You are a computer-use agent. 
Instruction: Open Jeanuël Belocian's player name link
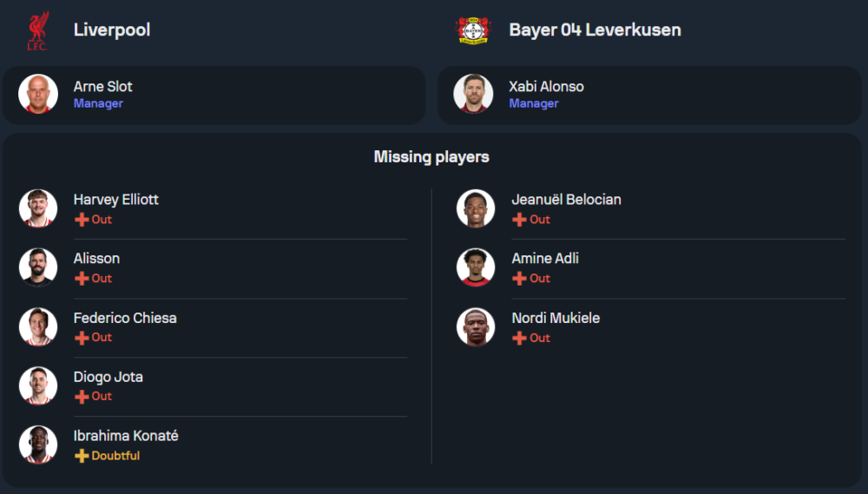(566, 200)
